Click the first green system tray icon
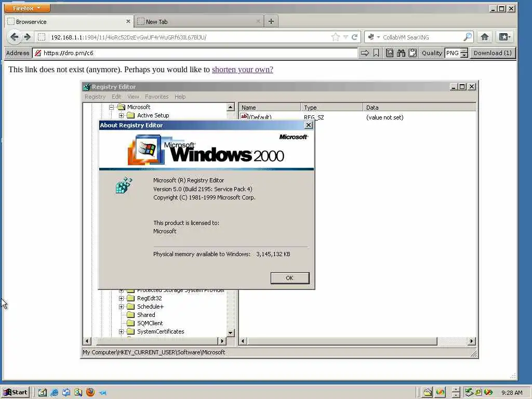The width and height of the screenshot is (532, 399). [469, 392]
